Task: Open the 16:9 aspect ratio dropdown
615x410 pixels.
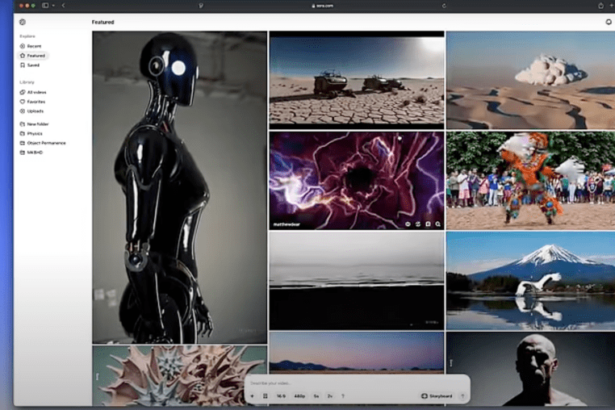Action: click(281, 396)
